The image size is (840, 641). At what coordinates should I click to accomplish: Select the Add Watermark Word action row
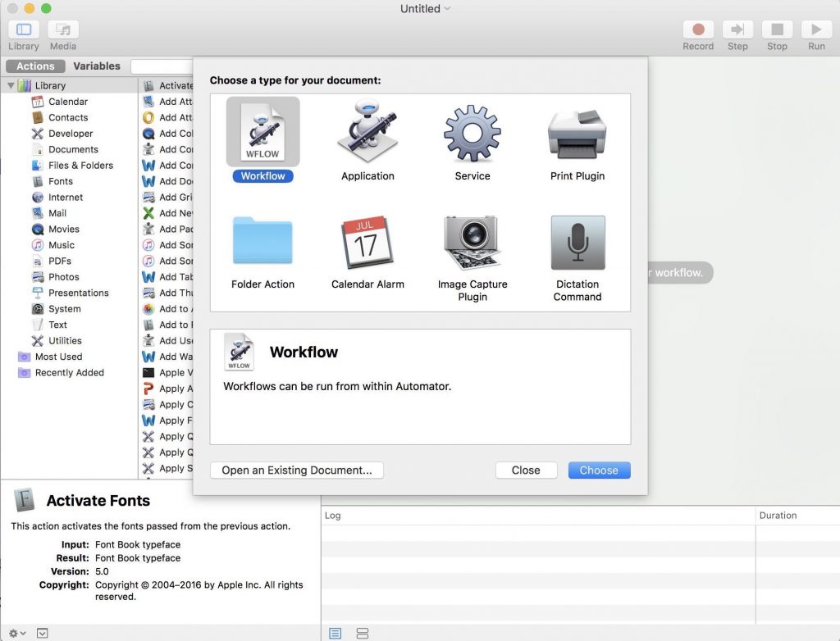[x=167, y=357]
